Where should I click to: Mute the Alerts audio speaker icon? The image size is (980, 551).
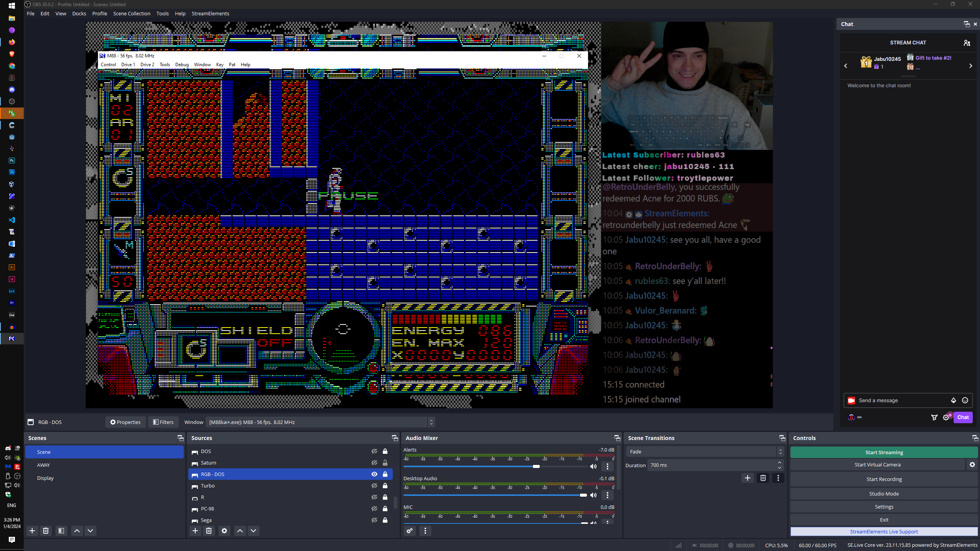click(593, 466)
